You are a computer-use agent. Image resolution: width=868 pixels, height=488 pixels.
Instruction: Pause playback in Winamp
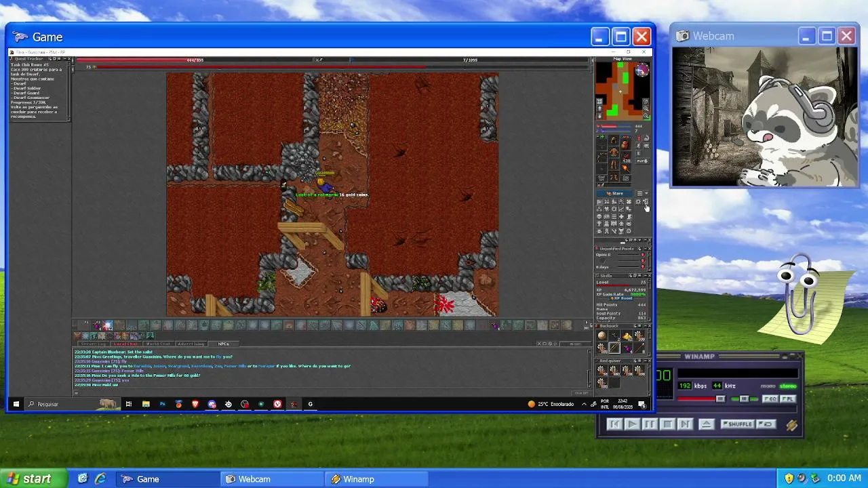(650, 424)
